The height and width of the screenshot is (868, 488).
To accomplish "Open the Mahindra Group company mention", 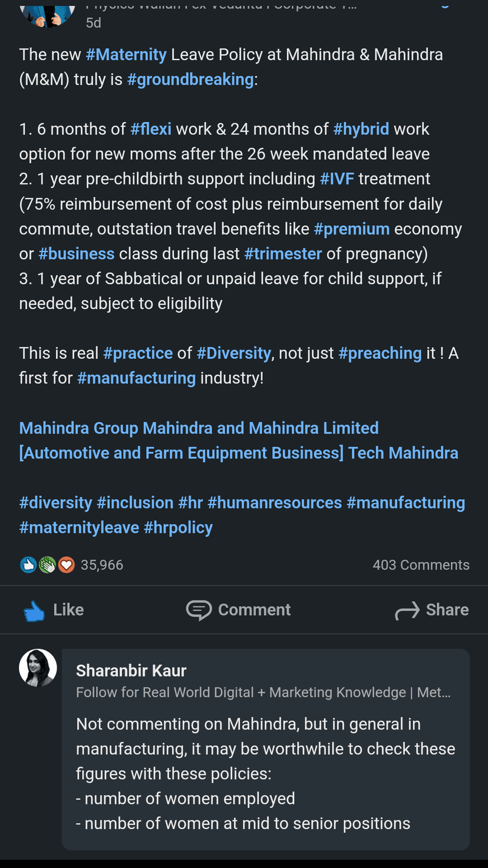I will (78, 428).
